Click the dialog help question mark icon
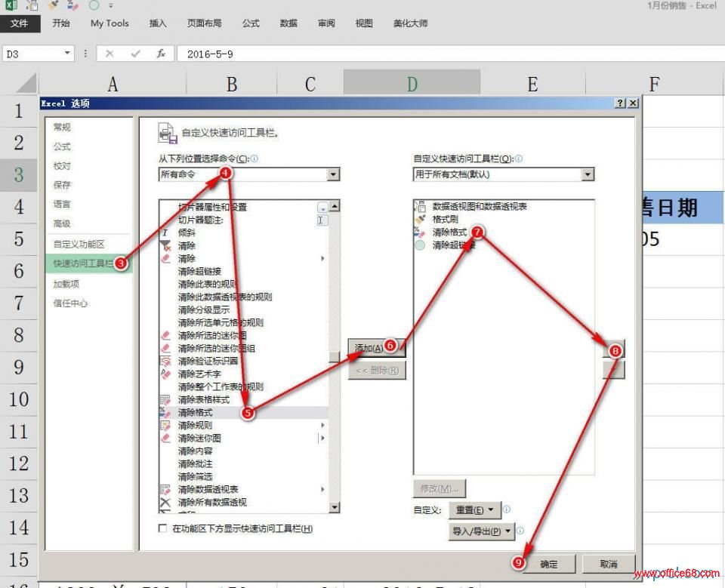 click(x=620, y=103)
